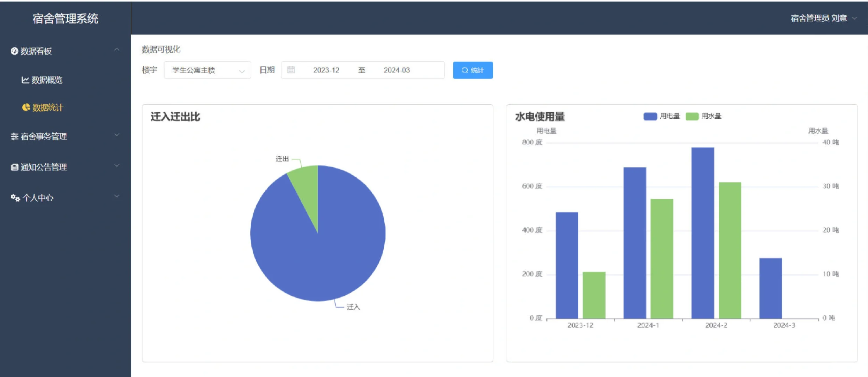The height and width of the screenshot is (377, 868).
Task: Click the 2024-2 green water bar
Action: click(x=730, y=250)
